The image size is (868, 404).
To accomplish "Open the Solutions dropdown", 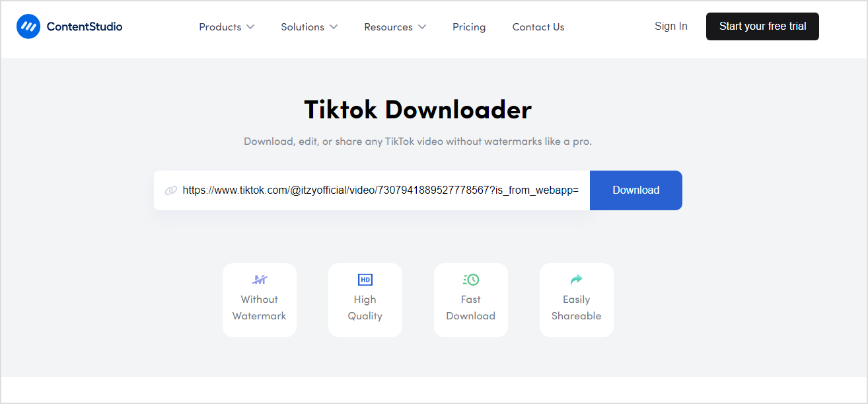I will tap(309, 26).
